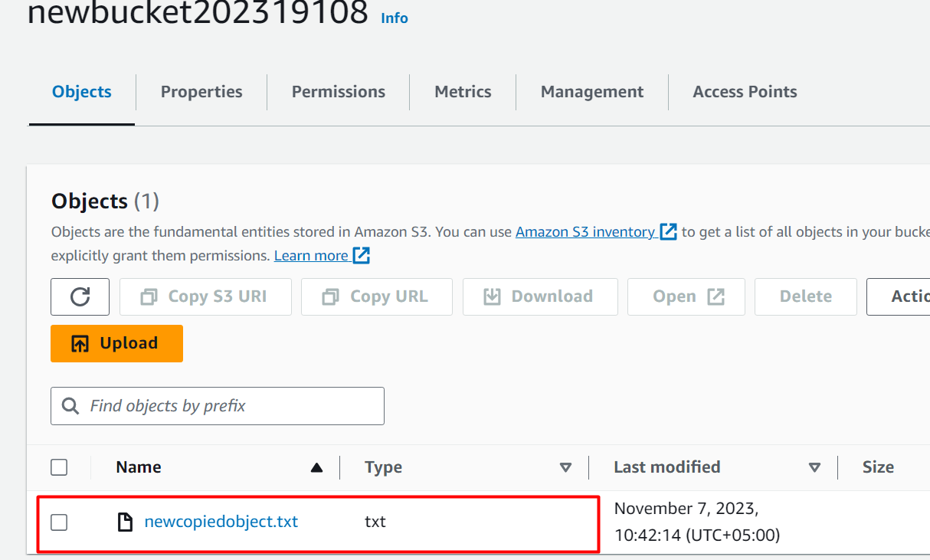Click the Upload button
This screenshot has width=930, height=560.
(x=116, y=343)
